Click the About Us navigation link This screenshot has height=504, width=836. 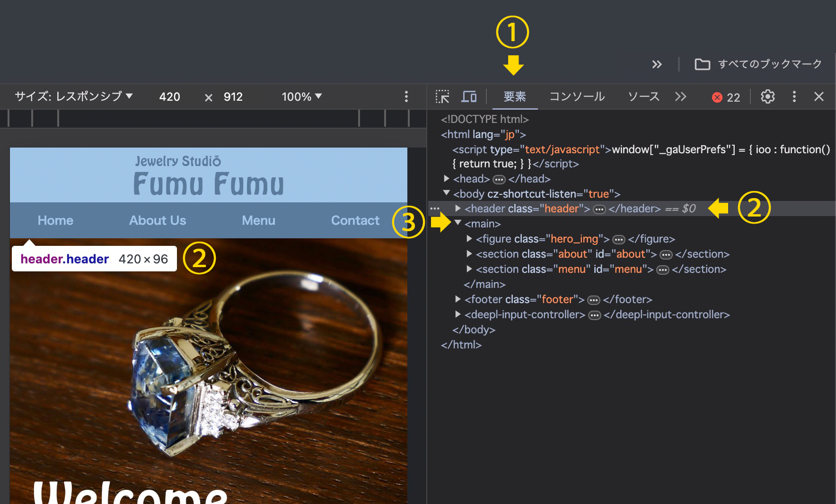[157, 220]
